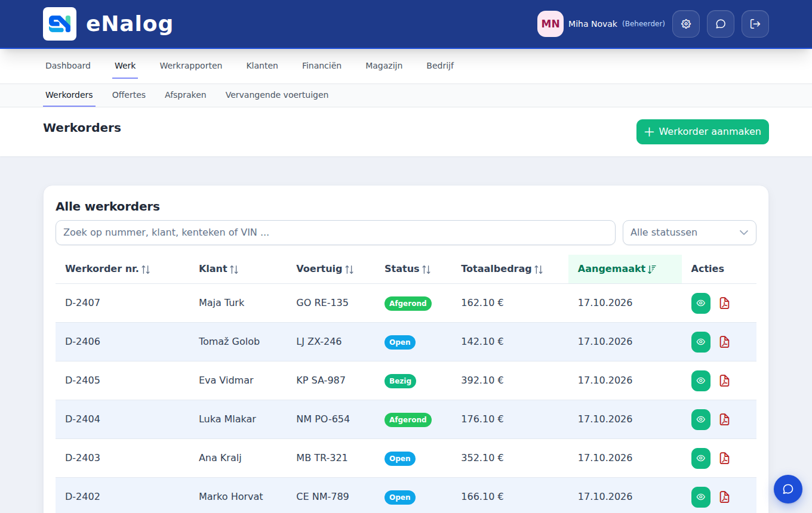
Task: Click the Werk menu item
Action: tap(125, 66)
